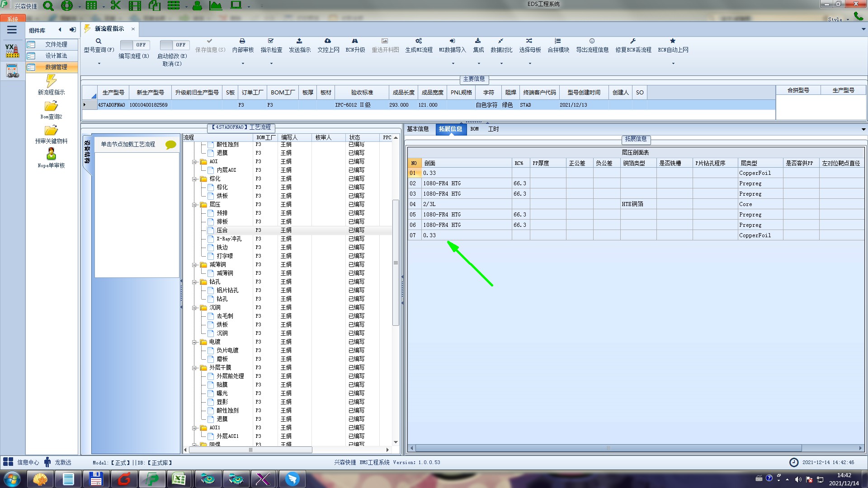Click the 设备结构 vertical side tab
Viewport: 868px width, 488px height.
87,152
